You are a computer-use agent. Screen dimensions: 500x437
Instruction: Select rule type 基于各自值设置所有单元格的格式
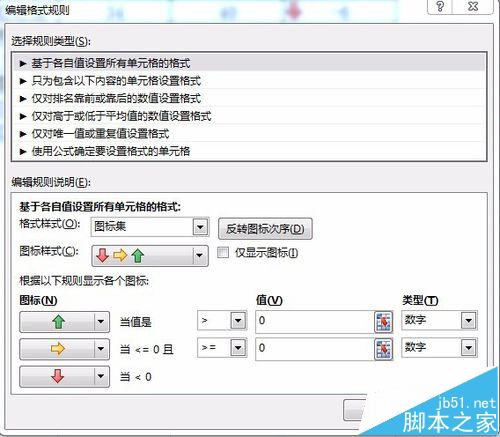pyautogui.click(x=249, y=63)
